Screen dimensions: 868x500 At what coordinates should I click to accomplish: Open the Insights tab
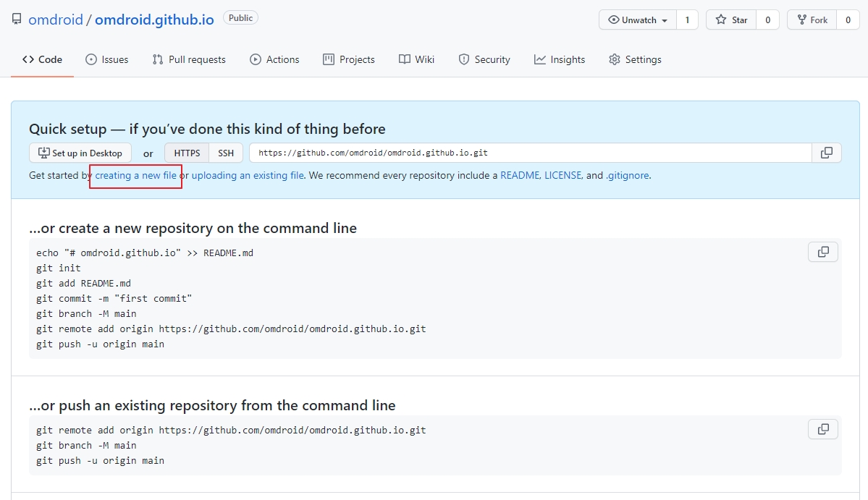pos(559,59)
